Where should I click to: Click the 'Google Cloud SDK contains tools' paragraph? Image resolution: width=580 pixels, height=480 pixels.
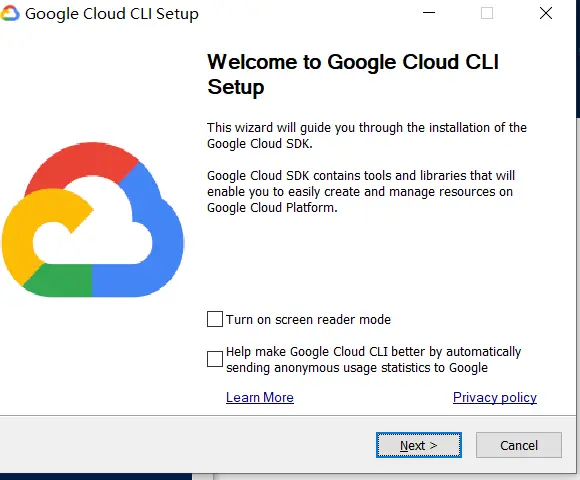tap(361, 192)
